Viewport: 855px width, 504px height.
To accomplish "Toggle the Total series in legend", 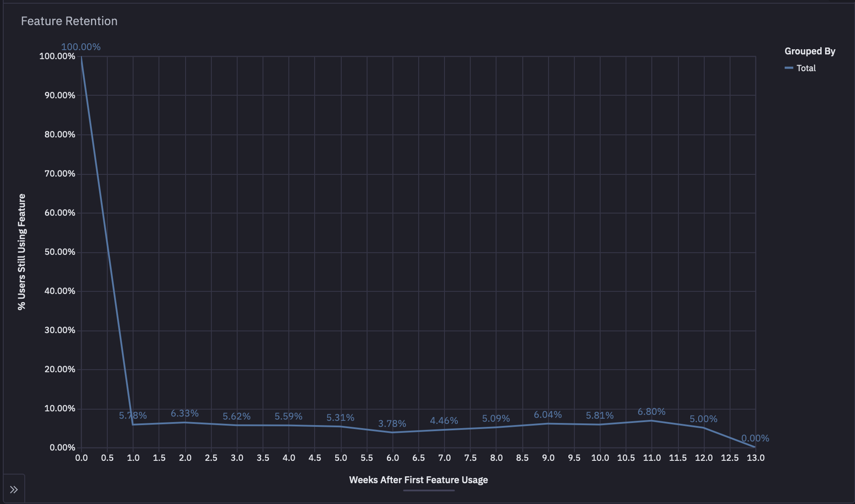I will point(806,68).
